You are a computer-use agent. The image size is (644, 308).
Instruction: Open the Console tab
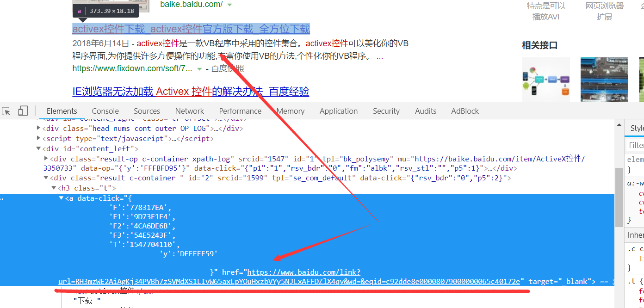(x=105, y=111)
